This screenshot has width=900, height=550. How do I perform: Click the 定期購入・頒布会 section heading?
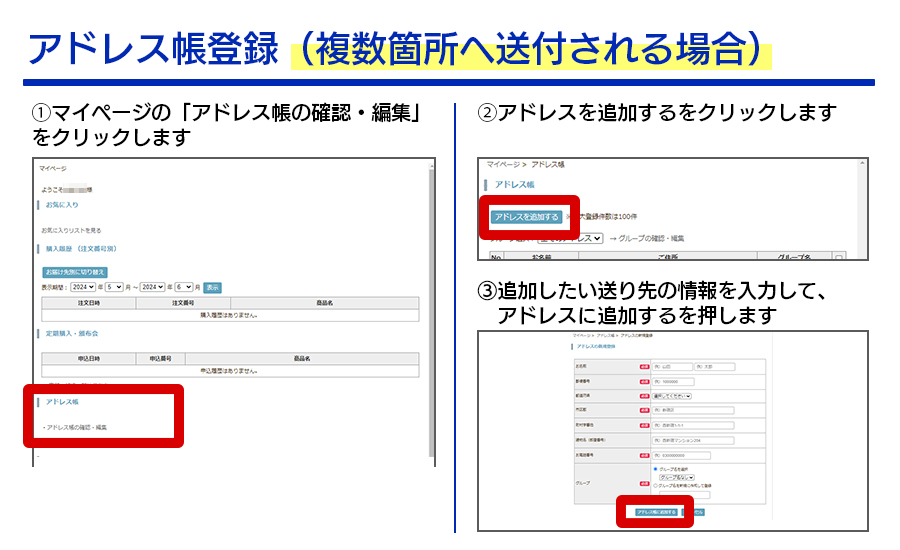tap(72, 334)
